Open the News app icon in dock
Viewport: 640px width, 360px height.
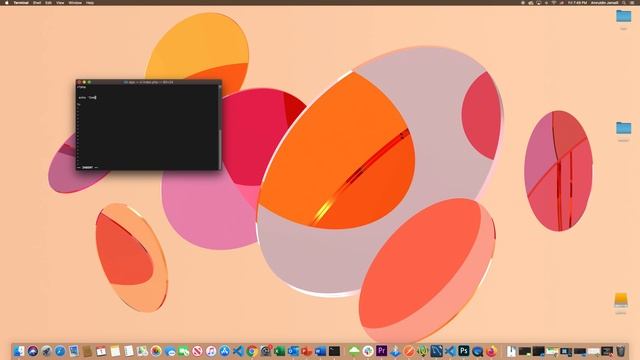197,351
